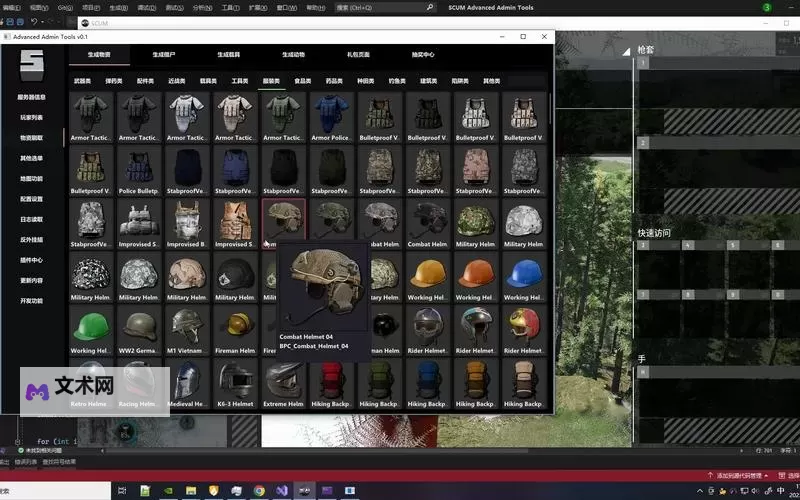The width and height of the screenshot is (800, 500).
Task: Open the 食品类 category tab
Action: pyautogui.click(x=302, y=81)
